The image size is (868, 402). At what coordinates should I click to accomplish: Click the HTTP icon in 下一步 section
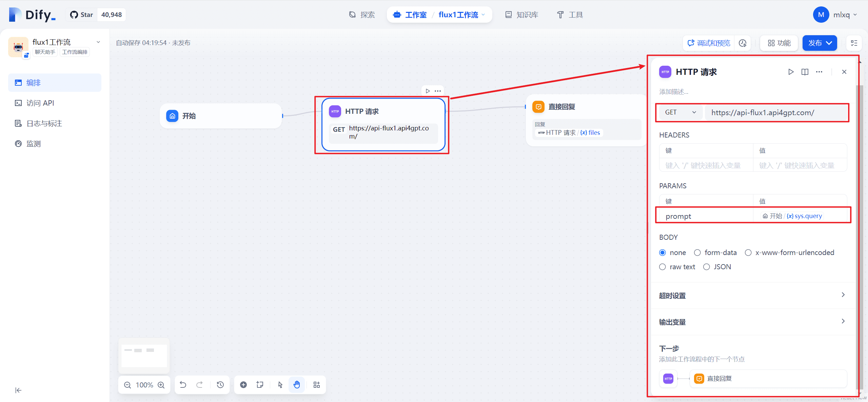click(668, 379)
